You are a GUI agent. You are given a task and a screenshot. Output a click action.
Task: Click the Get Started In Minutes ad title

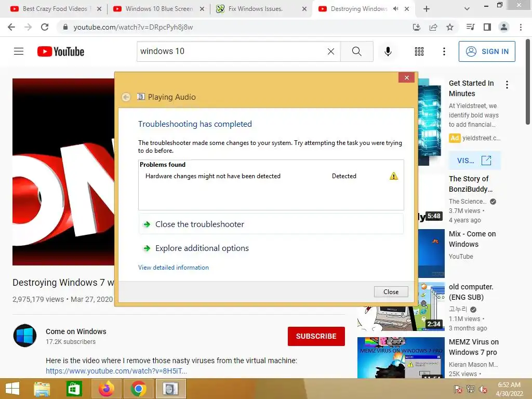471,88
